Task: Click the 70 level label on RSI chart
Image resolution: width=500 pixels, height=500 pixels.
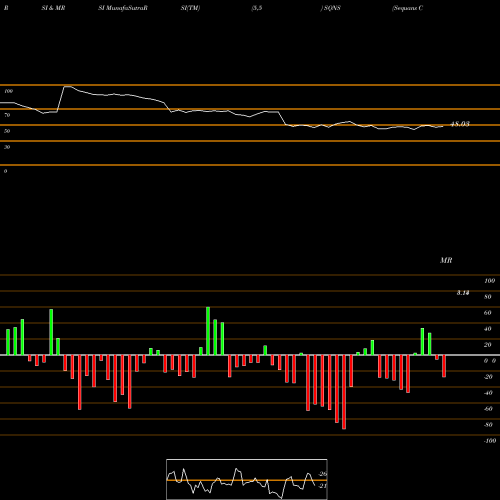Action: (x=7, y=115)
